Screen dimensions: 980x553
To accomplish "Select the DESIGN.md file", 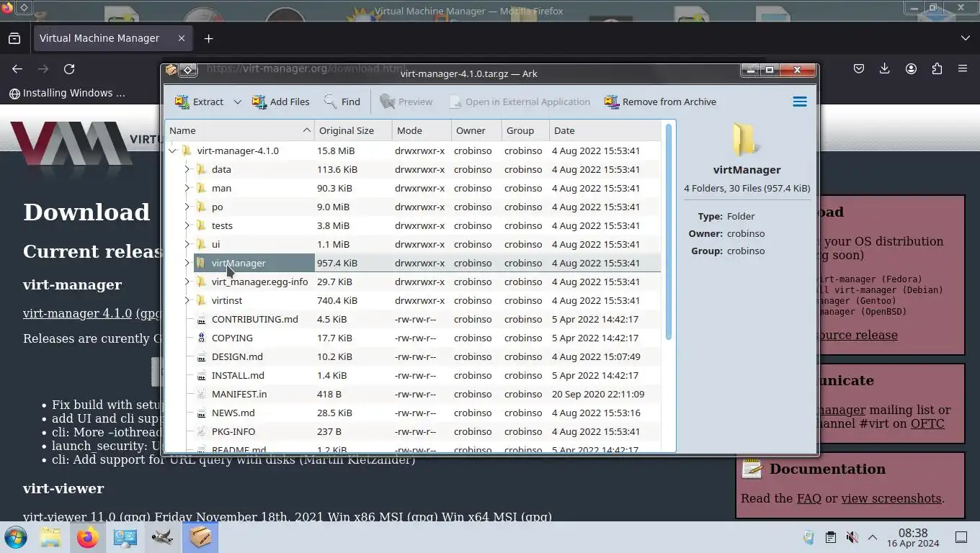I will 237,356.
